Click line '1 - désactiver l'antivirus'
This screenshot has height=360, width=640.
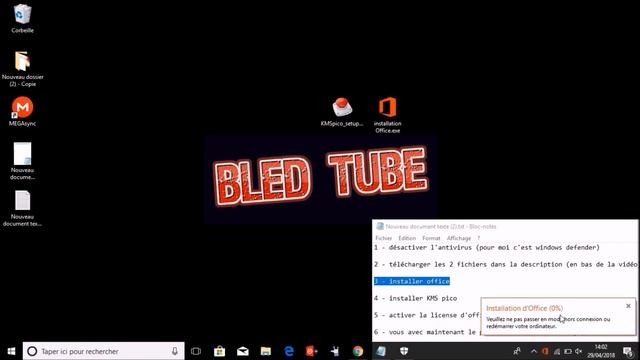487,247
